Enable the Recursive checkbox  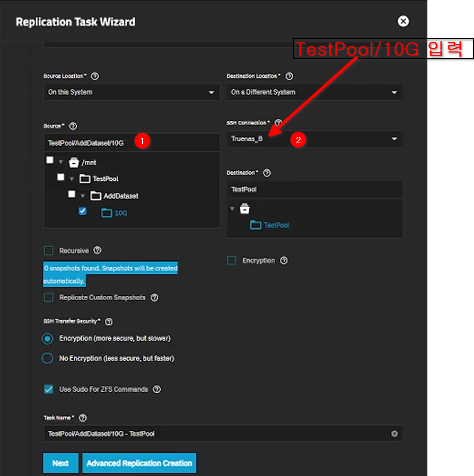pyautogui.click(x=49, y=251)
